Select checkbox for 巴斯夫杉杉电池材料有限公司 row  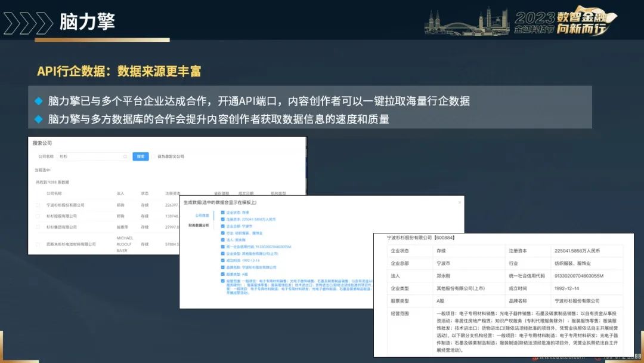pyautogui.click(x=38, y=244)
